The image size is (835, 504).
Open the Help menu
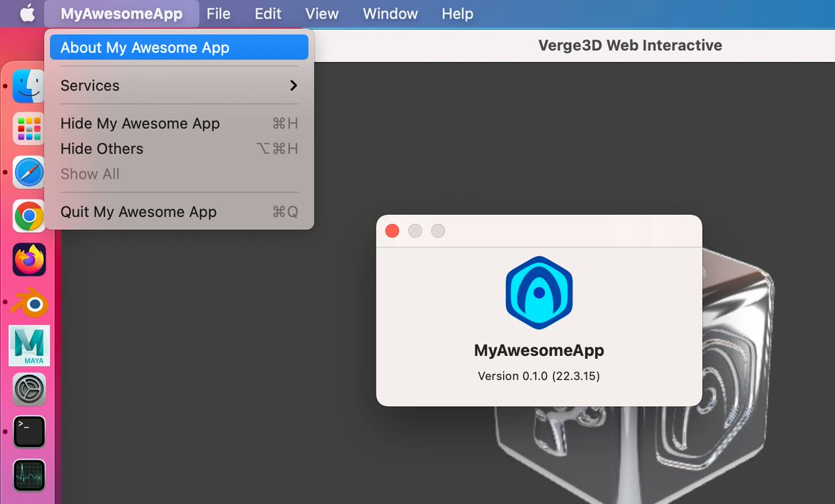tap(457, 13)
